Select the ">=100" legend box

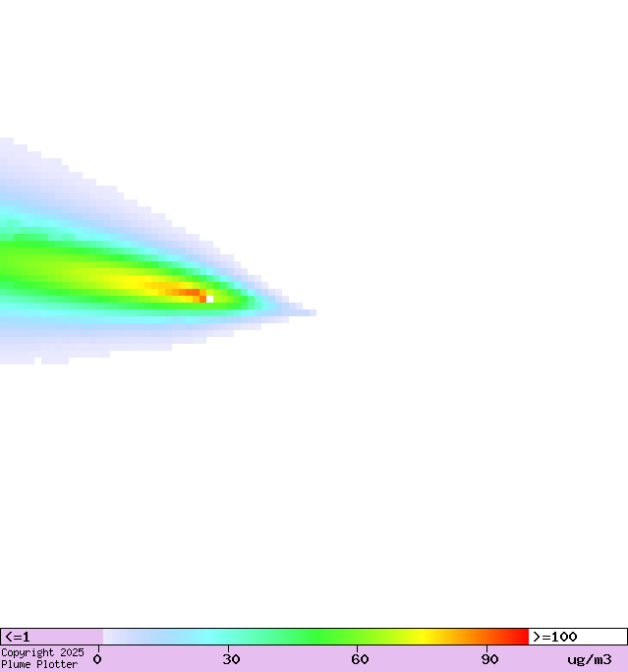pyautogui.click(x=577, y=637)
